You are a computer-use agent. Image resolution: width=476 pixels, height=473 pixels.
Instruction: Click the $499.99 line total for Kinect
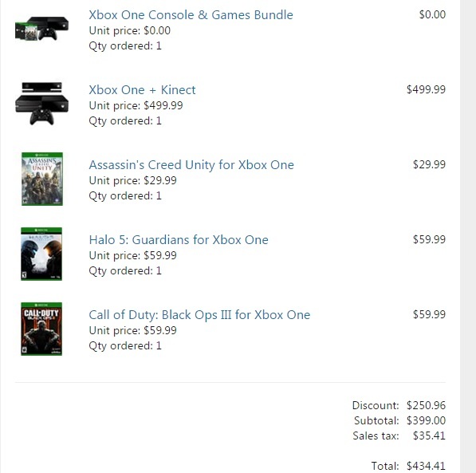click(426, 89)
